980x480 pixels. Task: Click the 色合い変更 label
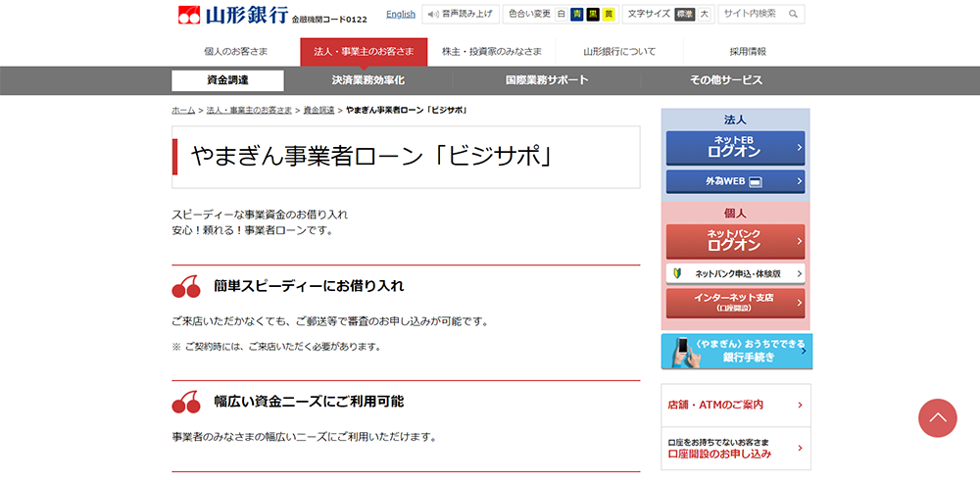click(x=530, y=14)
